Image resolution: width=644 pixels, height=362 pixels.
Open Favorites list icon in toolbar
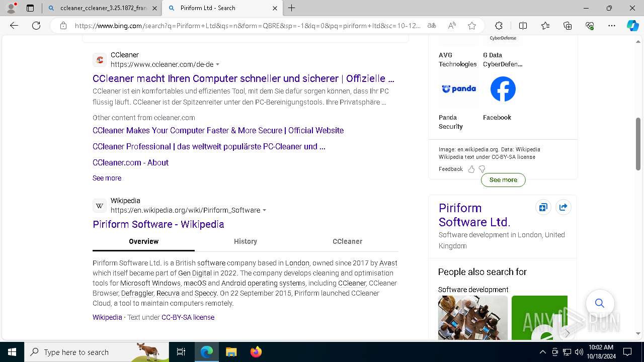(x=545, y=26)
